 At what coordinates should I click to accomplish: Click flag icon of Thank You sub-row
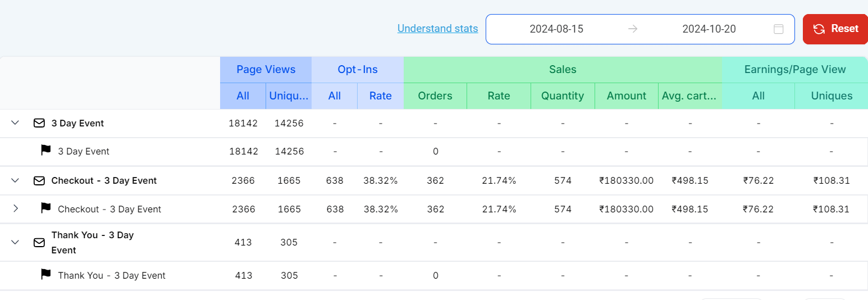(46, 275)
